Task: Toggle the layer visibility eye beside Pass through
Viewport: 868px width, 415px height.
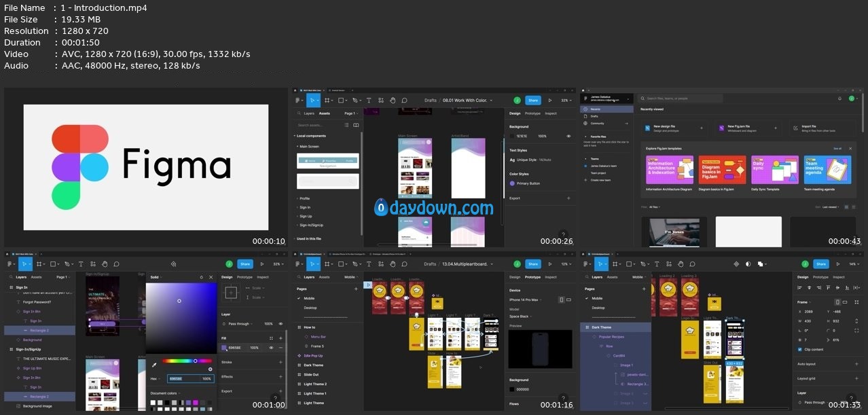Action: pyautogui.click(x=281, y=323)
